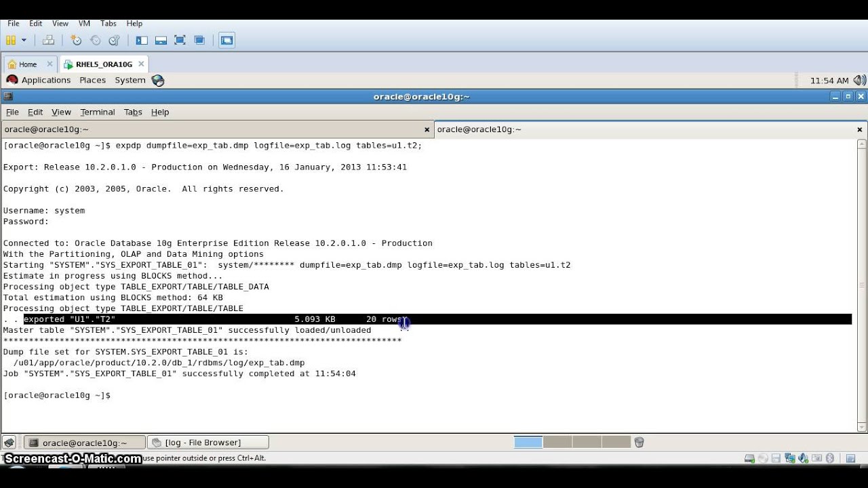This screenshot has width=868, height=488.
Task: Click the sound card status icon
Action: coord(804,459)
